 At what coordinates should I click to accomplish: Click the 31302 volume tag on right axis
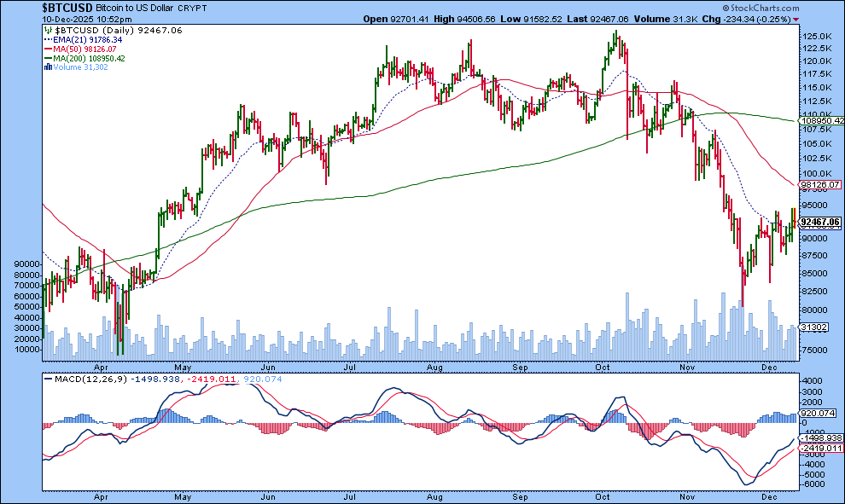815,327
